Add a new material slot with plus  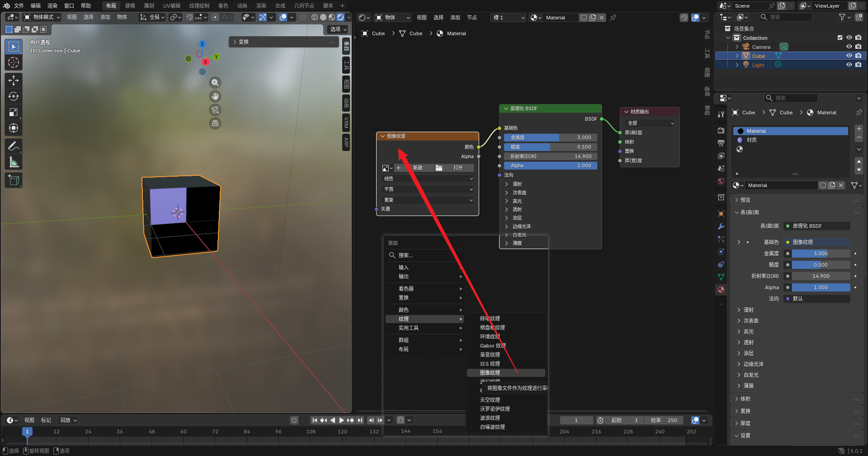click(859, 129)
